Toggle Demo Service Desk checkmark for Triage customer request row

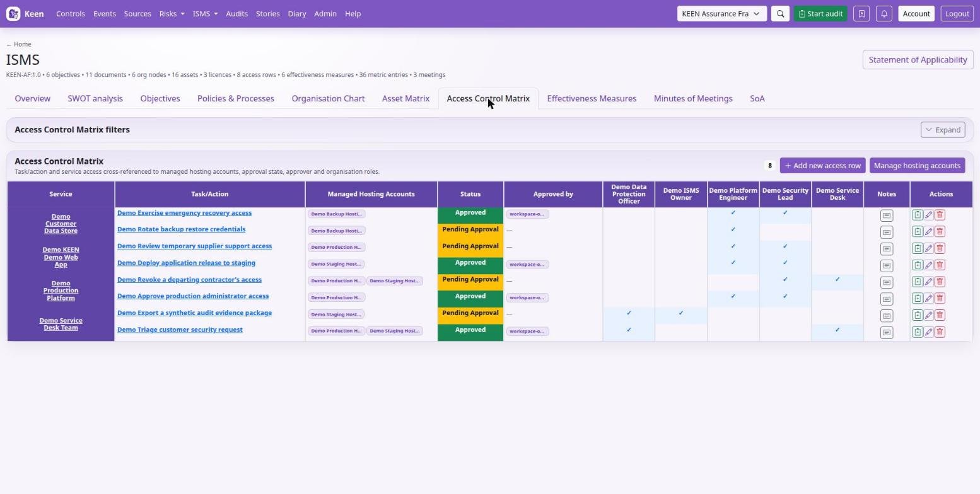click(x=837, y=330)
